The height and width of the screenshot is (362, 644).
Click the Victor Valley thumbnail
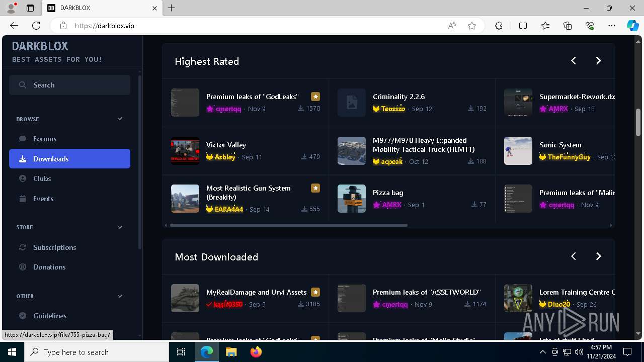click(x=185, y=151)
